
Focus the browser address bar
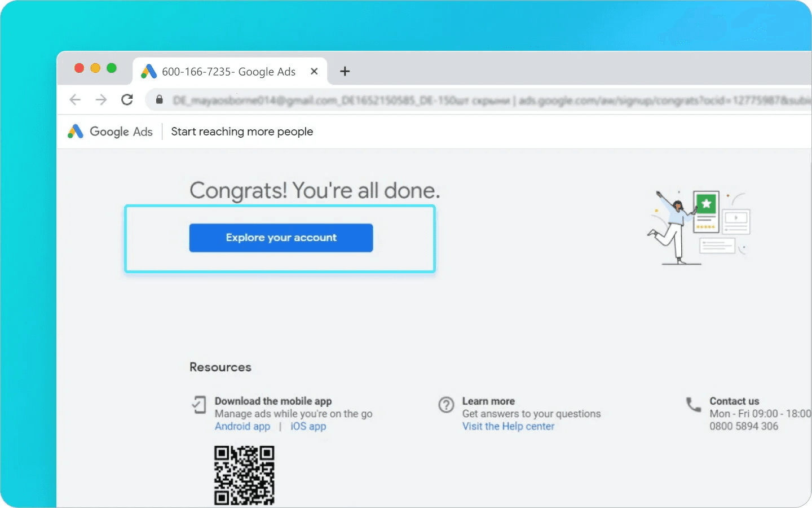(x=479, y=100)
